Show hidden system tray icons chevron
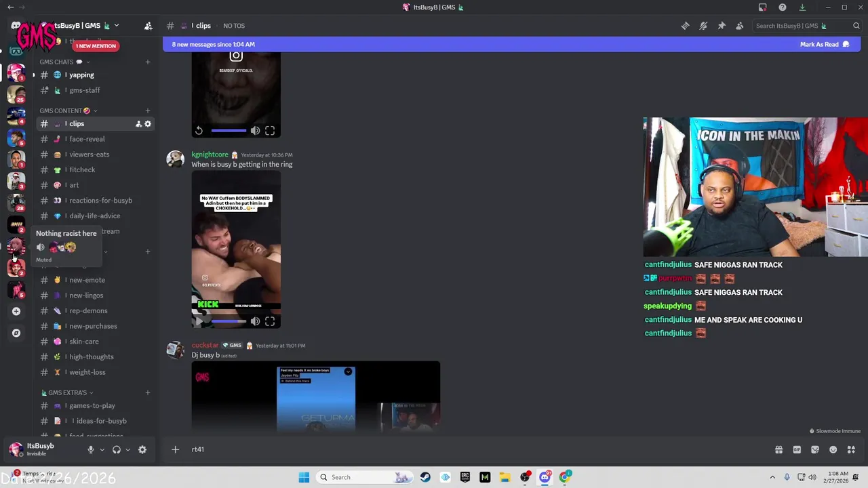868x488 pixels. coord(772,477)
